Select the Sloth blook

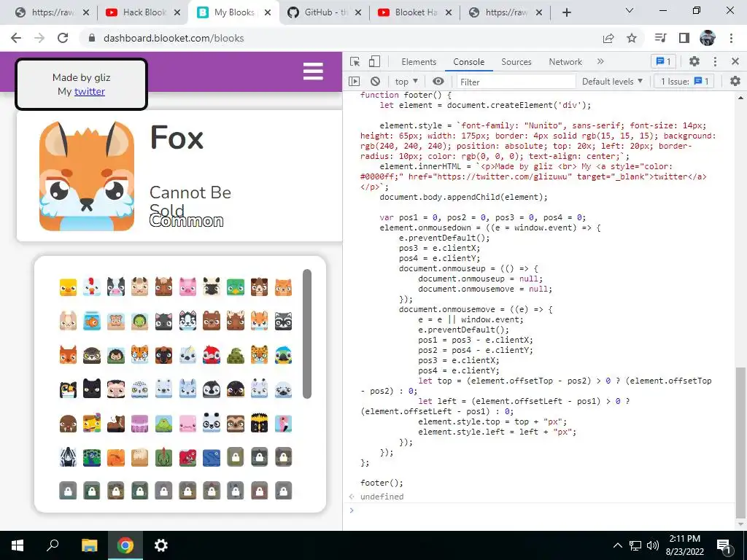click(236, 423)
